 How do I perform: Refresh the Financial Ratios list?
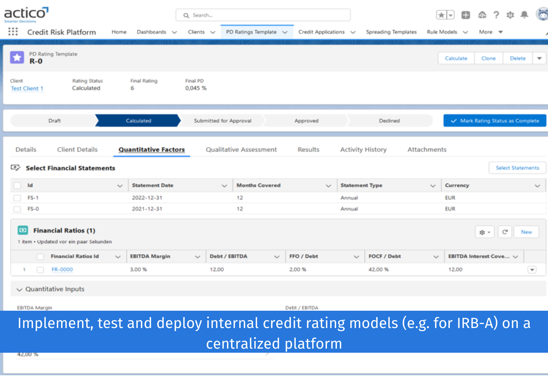click(x=505, y=232)
